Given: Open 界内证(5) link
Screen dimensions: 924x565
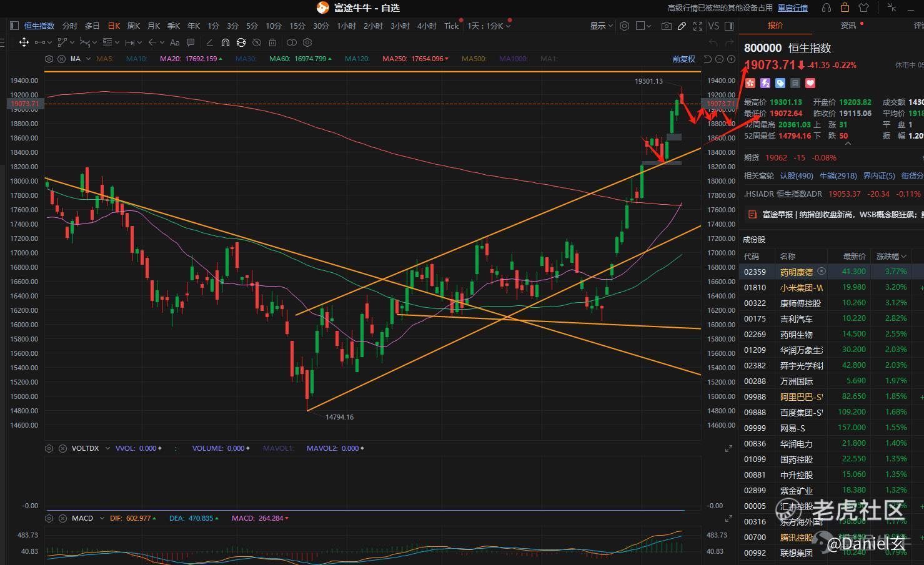Looking at the screenshot, I should 879,176.
